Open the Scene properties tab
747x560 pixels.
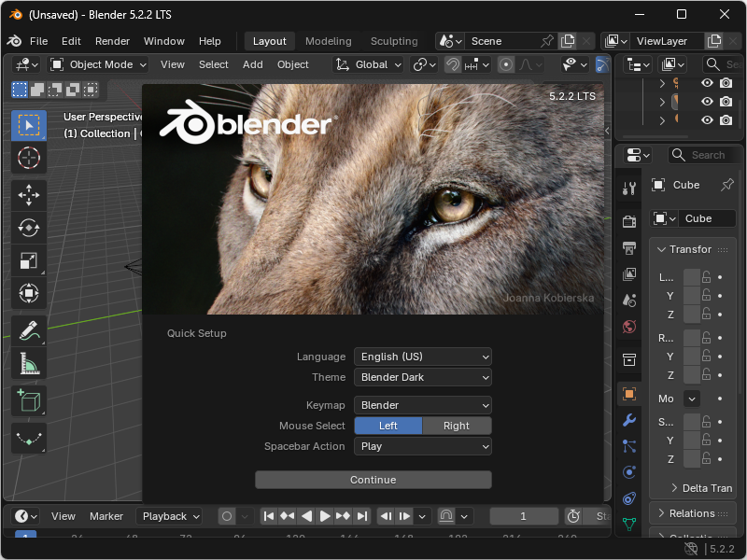(x=629, y=300)
